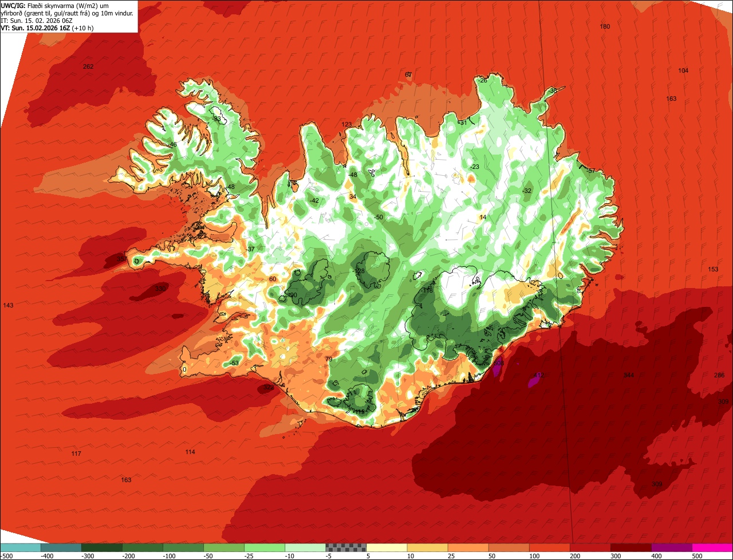The height and width of the screenshot is (560, 733).
Task: Select the -50 to -25 light green swatch
Action: click(x=224, y=547)
